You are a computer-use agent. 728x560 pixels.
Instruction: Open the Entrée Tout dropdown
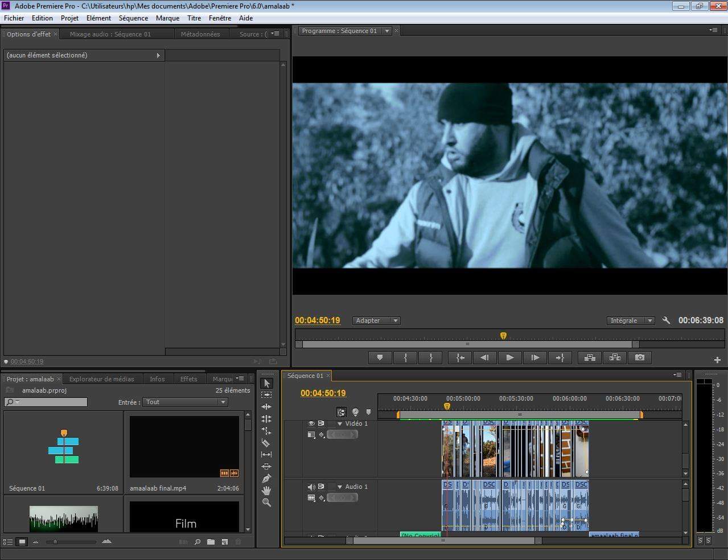point(185,402)
